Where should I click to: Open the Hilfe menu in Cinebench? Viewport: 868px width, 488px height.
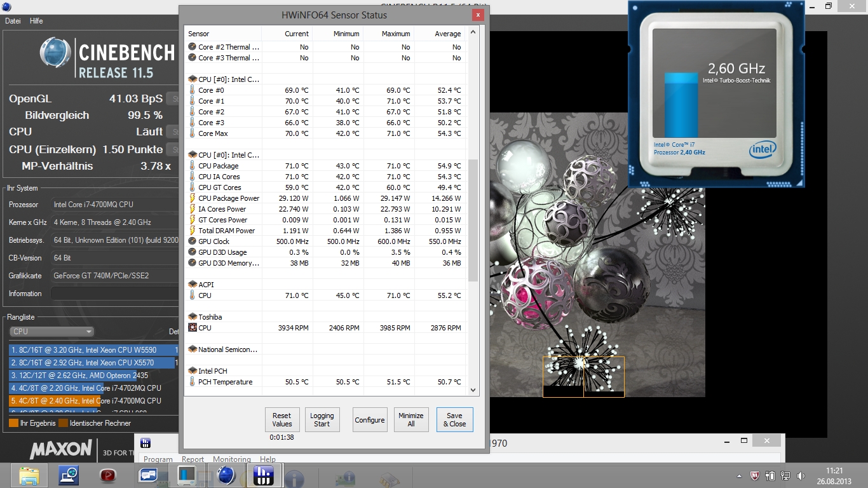point(36,21)
